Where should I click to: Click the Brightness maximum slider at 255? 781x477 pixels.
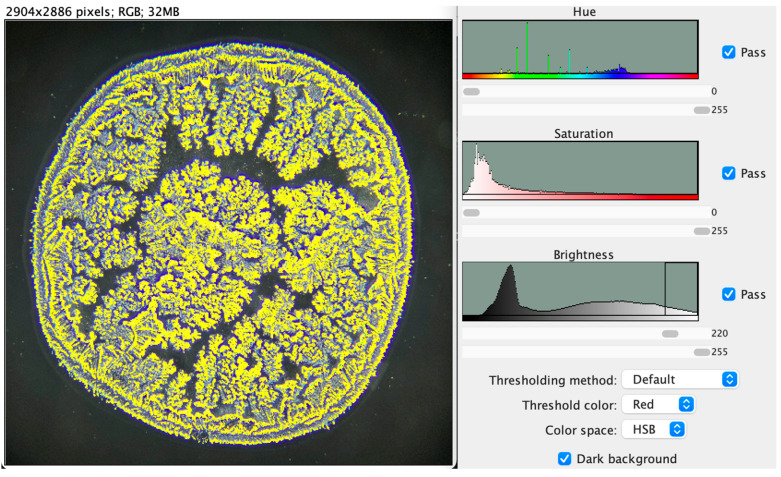(x=701, y=352)
